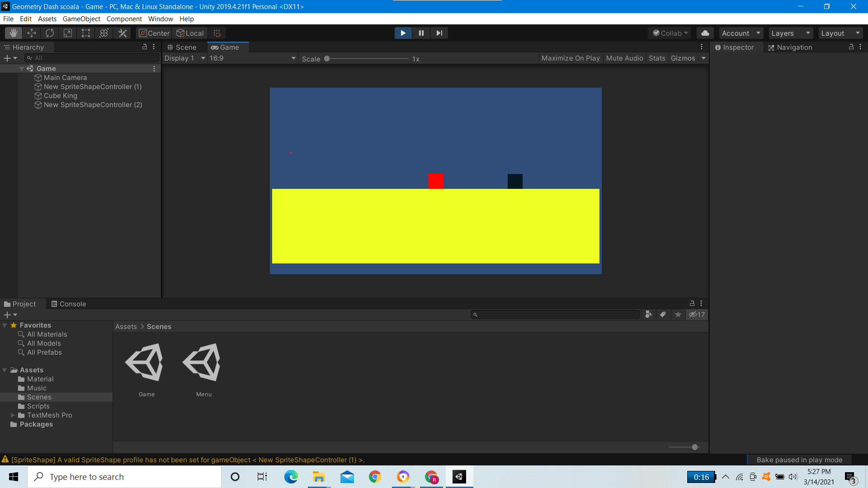Open Collab dropdown
Viewport: 868px width, 488px height.
[x=670, y=33]
